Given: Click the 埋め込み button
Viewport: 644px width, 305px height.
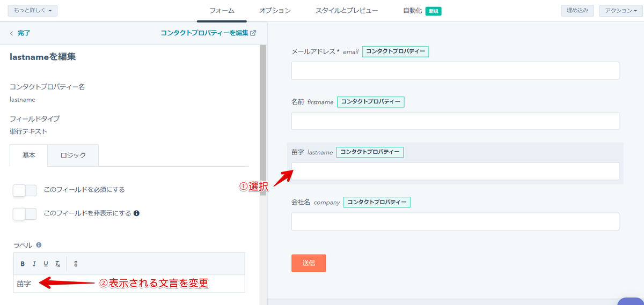Looking at the screenshot, I should pyautogui.click(x=577, y=10).
